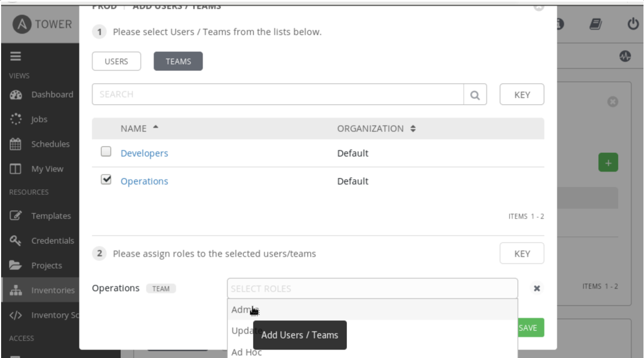Close background panel with gray X
Viewport: 644px width, 358px height.
point(613,102)
